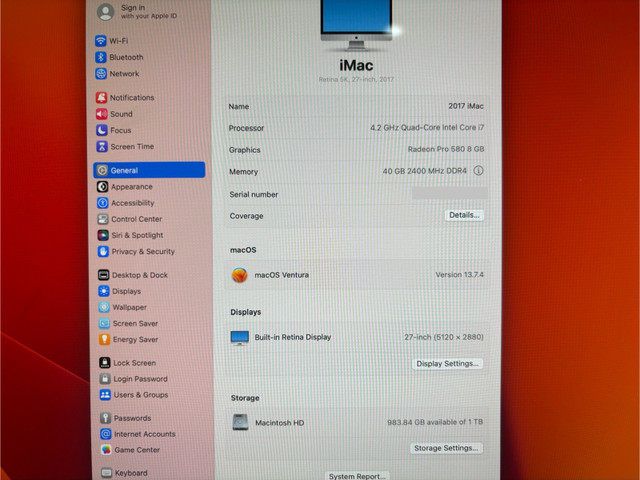
Task: Click the Privacy & Security hand icon
Action: 103,251
